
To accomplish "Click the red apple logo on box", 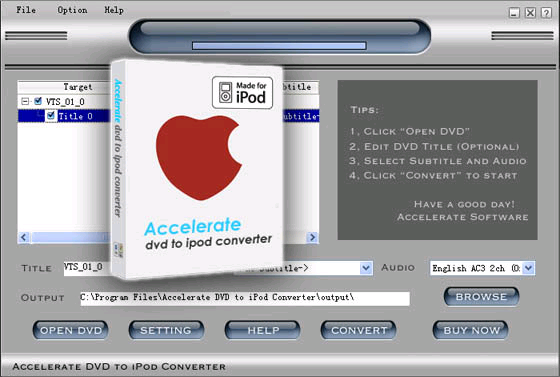I will coord(199,157).
